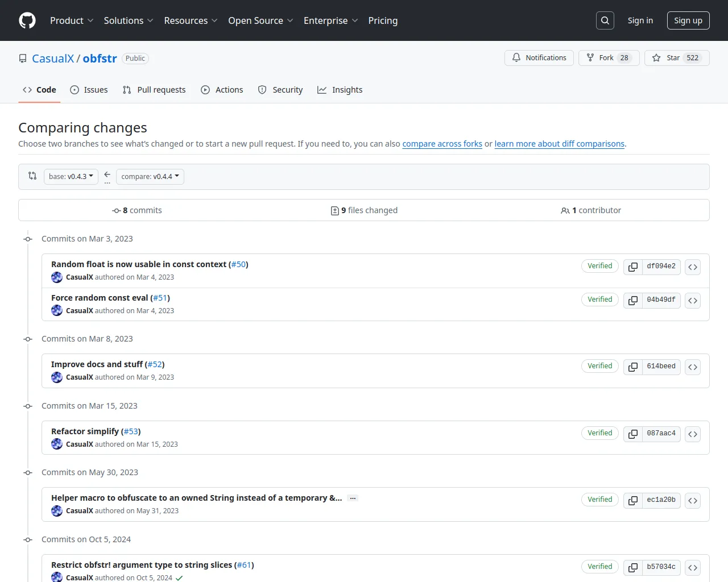The height and width of the screenshot is (582, 728).
Task: Switch to the Actions tab
Action: pyautogui.click(x=222, y=90)
